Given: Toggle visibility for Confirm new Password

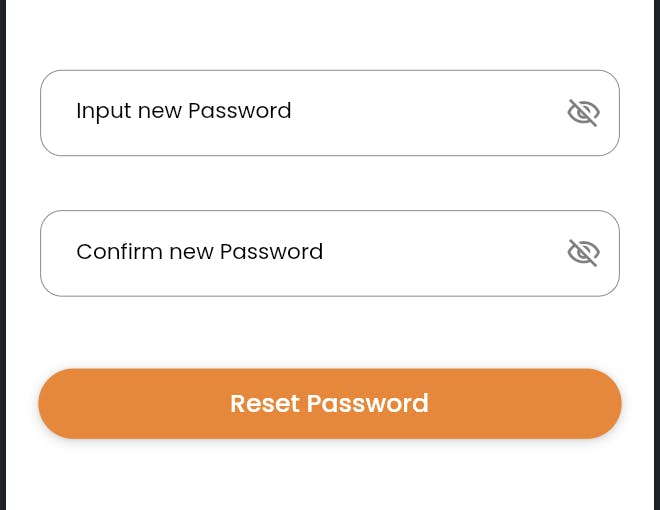Looking at the screenshot, I should click(583, 253).
